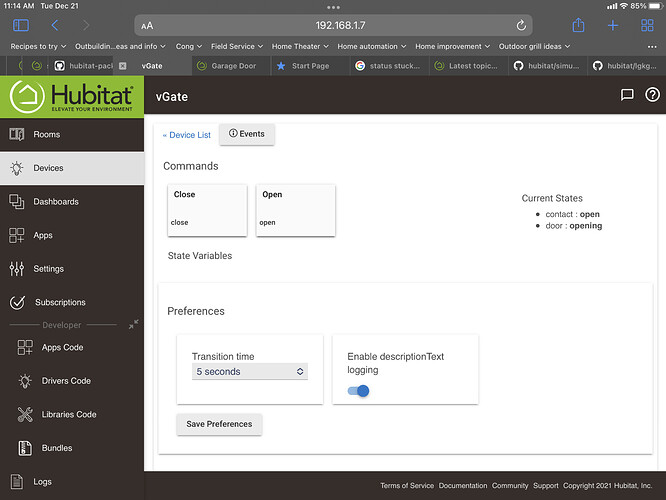This screenshot has width=666, height=500.
Task: Switch to the hubitat/simu tab
Action: point(548,66)
